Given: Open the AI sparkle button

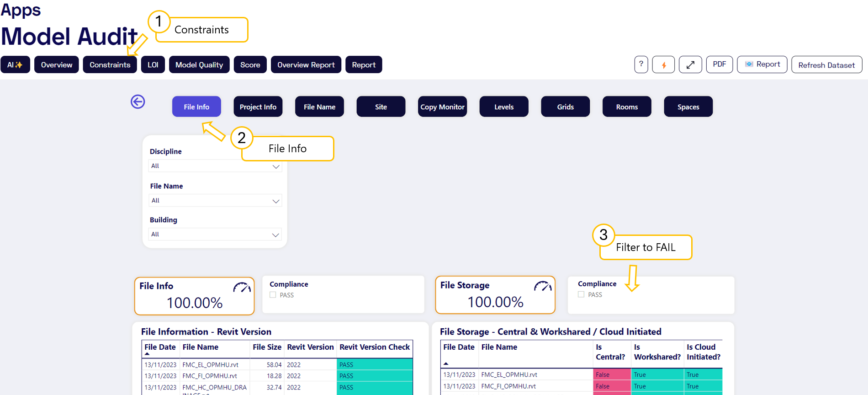Looking at the screenshot, I should 15,65.
